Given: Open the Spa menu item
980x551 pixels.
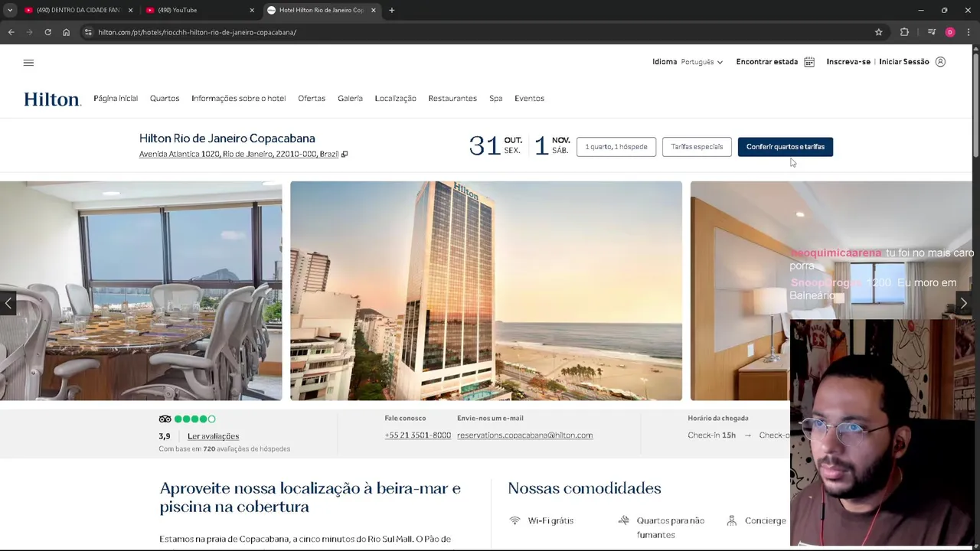Looking at the screenshot, I should click(496, 99).
